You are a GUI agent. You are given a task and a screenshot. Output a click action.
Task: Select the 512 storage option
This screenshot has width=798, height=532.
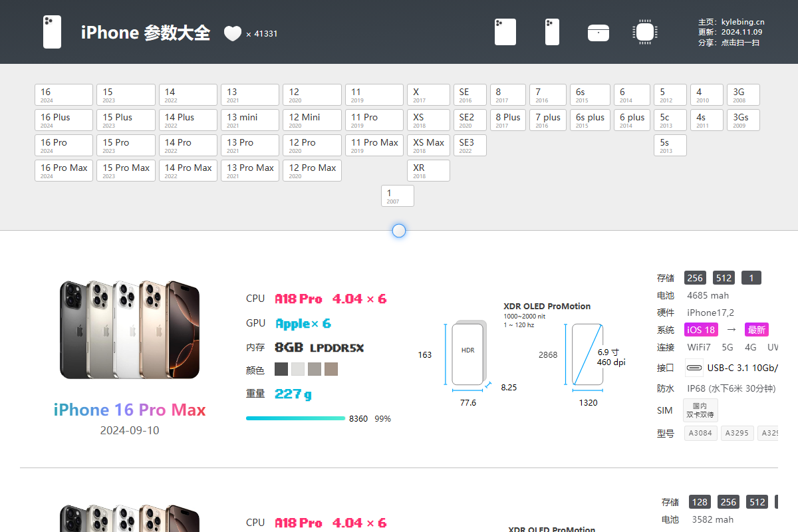724,277
